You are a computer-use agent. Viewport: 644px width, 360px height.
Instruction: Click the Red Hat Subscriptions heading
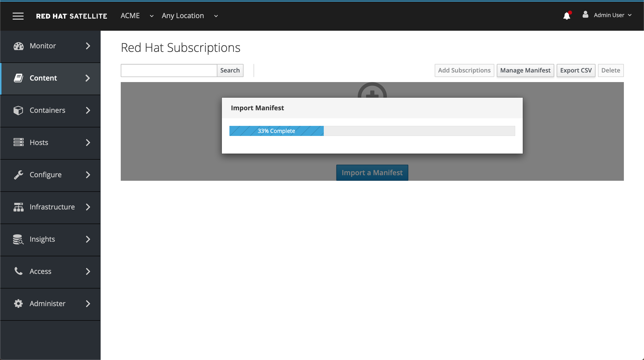pyautogui.click(x=181, y=48)
